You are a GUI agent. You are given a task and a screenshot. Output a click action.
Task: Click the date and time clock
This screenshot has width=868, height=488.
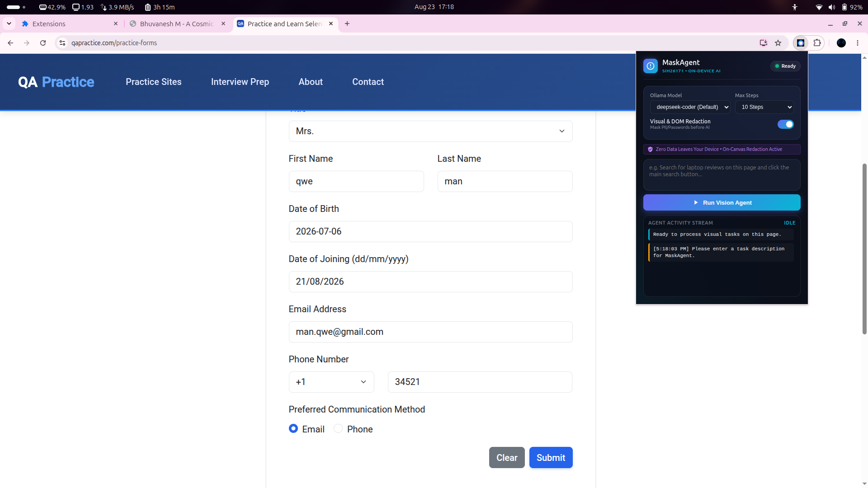[x=434, y=7]
